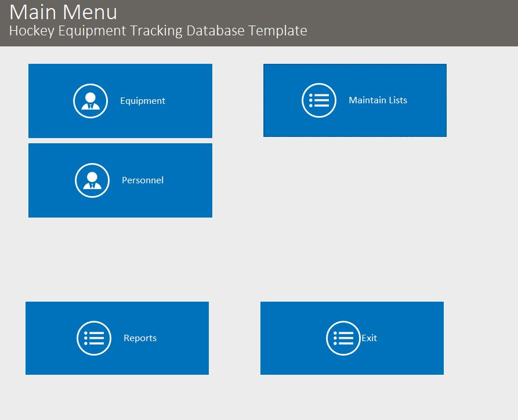Open the Reports section
This screenshot has width=518, height=420.
(117, 338)
